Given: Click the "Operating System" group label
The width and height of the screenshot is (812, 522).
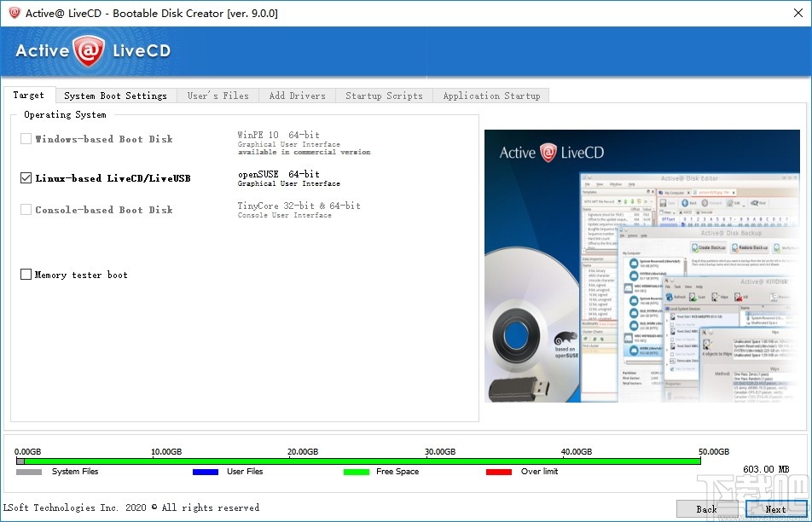Looking at the screenshot, I should point(65,114).
